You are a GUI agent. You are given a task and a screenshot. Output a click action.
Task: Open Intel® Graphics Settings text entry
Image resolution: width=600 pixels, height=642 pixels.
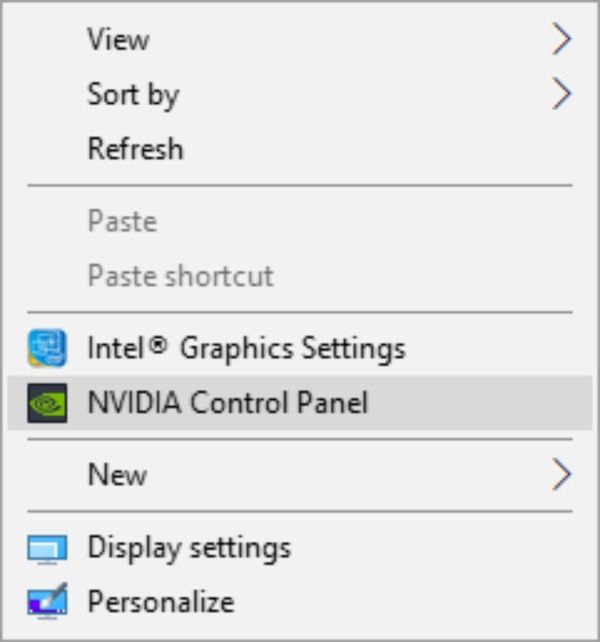click(x=246, y=348)
